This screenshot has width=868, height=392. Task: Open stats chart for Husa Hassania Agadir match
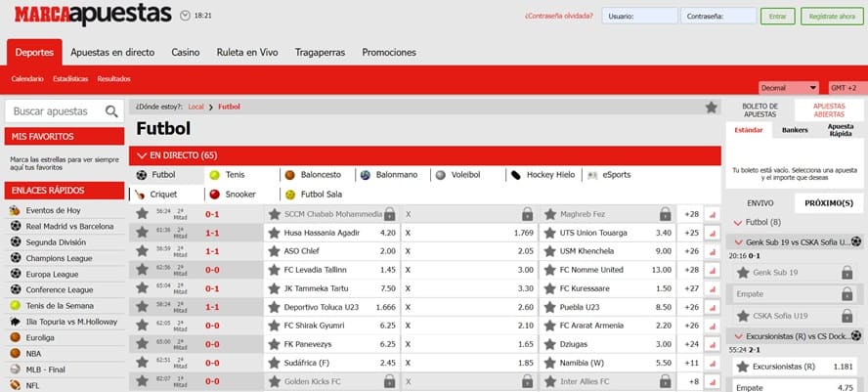711,233
